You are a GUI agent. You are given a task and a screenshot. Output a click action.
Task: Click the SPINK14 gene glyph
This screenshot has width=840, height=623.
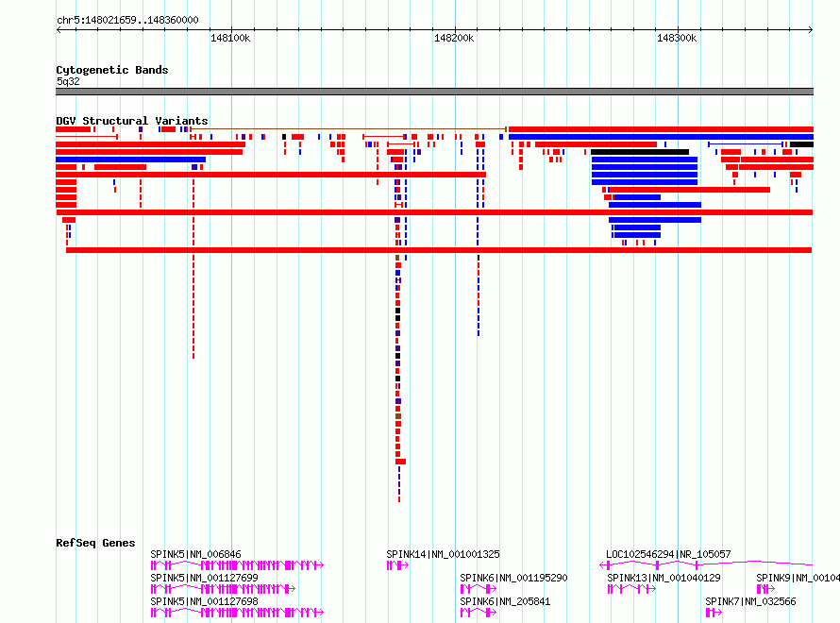[x=397, y=565]
